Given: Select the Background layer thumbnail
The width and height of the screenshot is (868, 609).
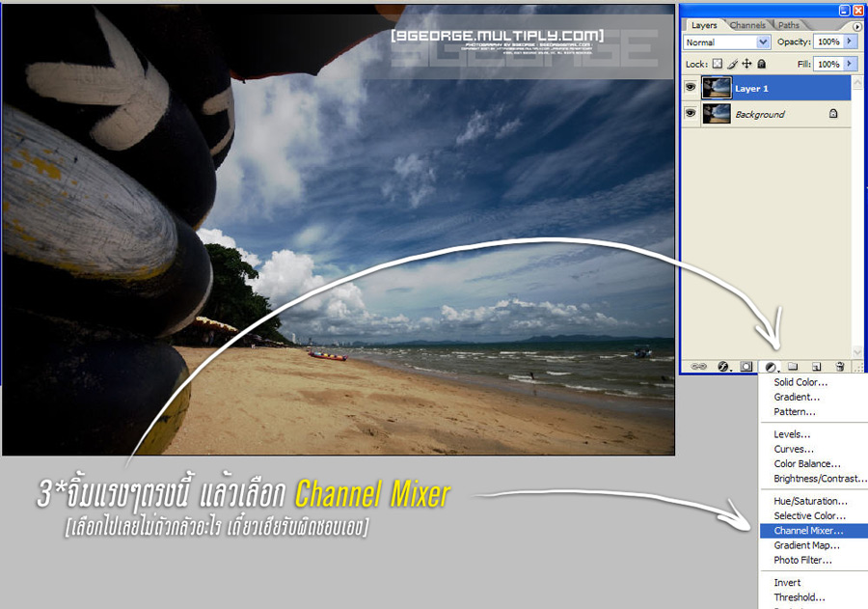Looking at the screenshot, I should click(x=717, y=114).
